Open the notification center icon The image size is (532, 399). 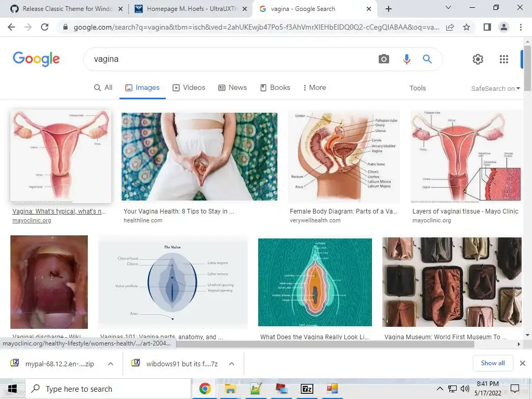515,389
